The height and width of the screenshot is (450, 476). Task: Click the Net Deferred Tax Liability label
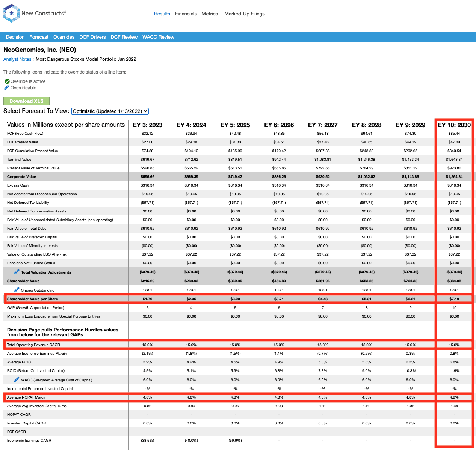coord(28,203)
